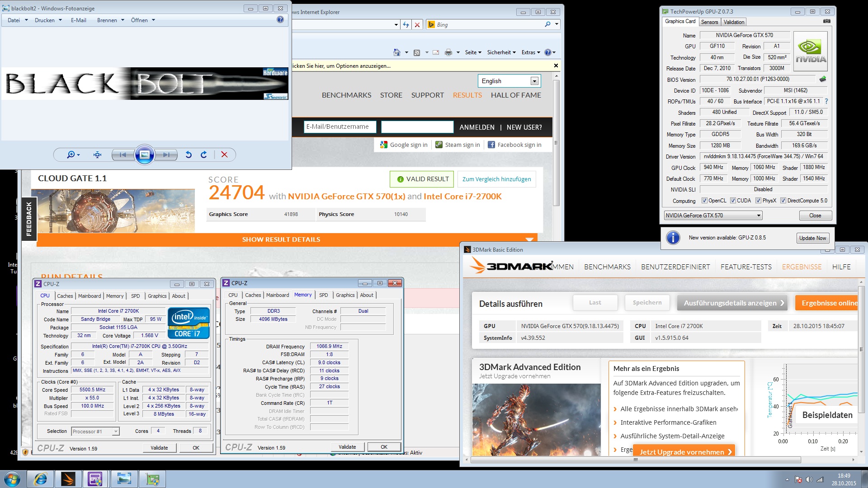Click the FEEDBACK side tab
This screenshot has width=868, height=488.
pos(29,219)
